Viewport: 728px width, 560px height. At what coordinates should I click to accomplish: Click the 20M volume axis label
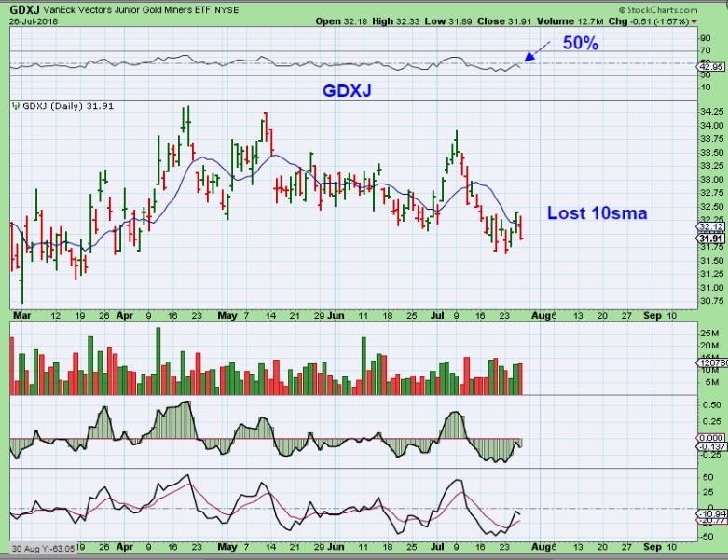click(709, 346)
